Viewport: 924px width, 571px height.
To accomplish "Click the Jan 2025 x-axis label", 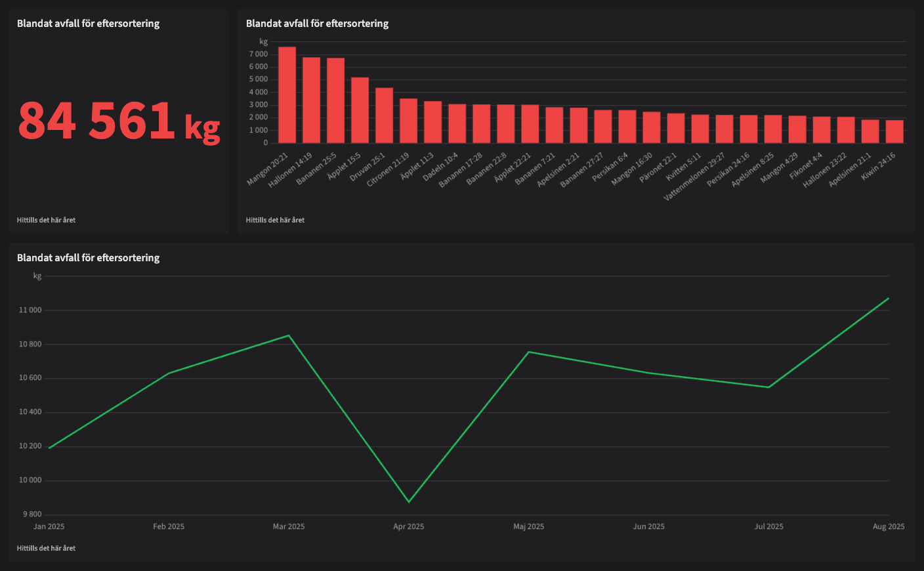I will 49,526.
